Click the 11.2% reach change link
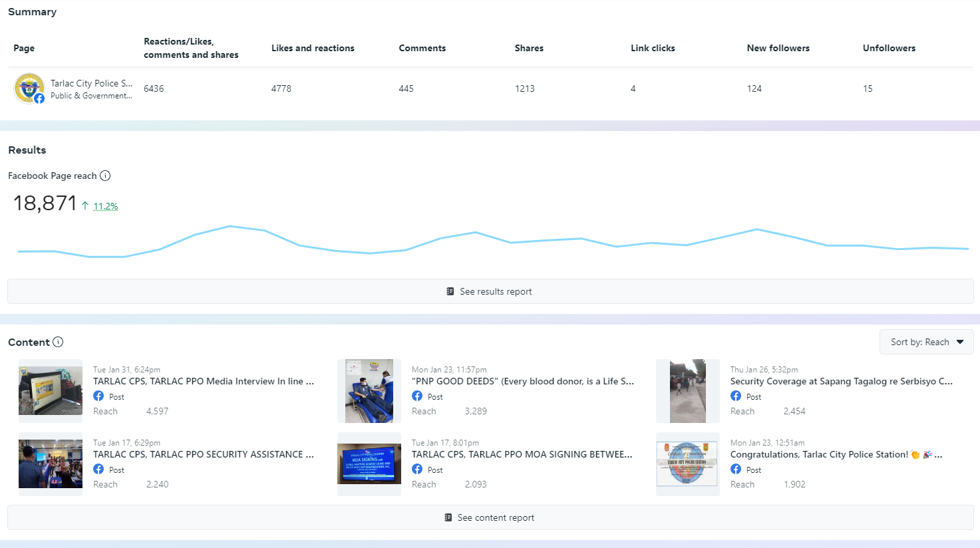Screen dimensions: 980x548 (106, 206)
